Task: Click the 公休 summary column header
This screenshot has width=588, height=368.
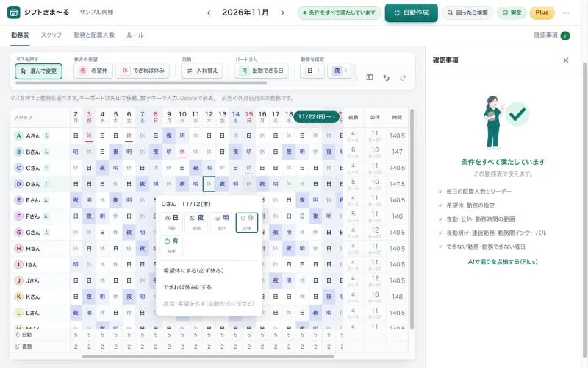Action: (375, 118)
